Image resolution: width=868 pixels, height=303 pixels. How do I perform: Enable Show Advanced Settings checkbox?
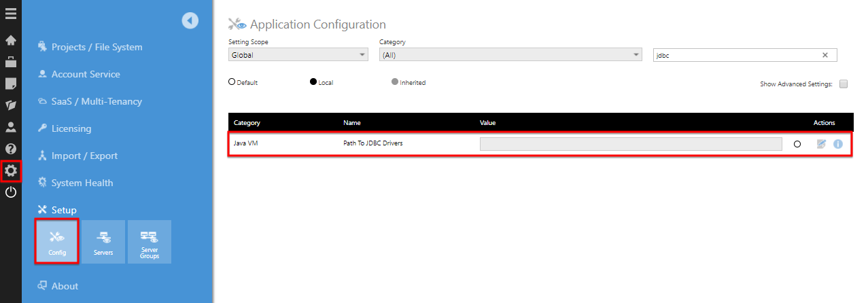click(x=844, y=84)
